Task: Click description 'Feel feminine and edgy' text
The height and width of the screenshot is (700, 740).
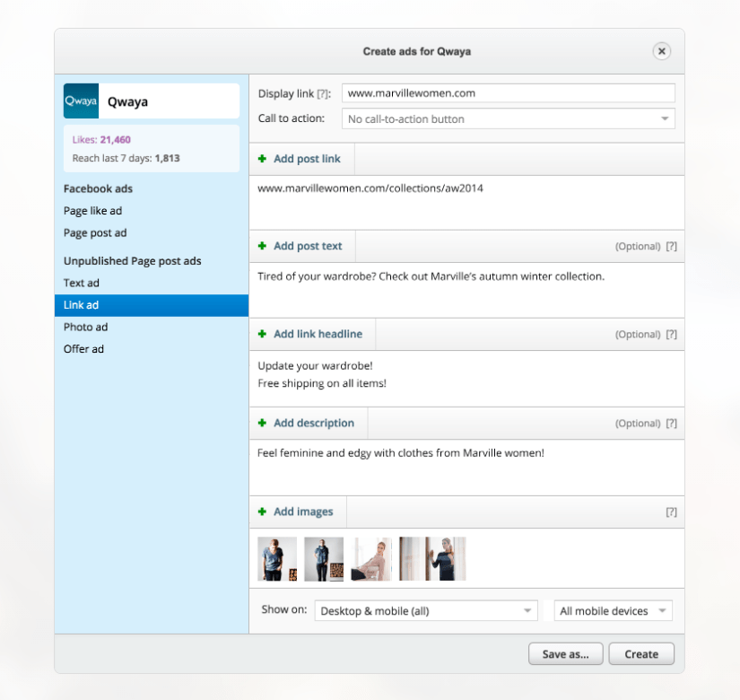Action: (401, 453)
